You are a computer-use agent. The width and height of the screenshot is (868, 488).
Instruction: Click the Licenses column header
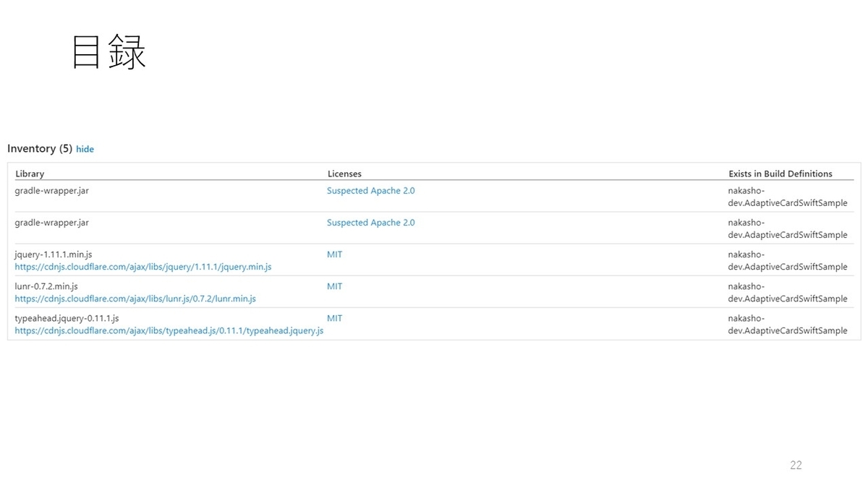(344, 174)
